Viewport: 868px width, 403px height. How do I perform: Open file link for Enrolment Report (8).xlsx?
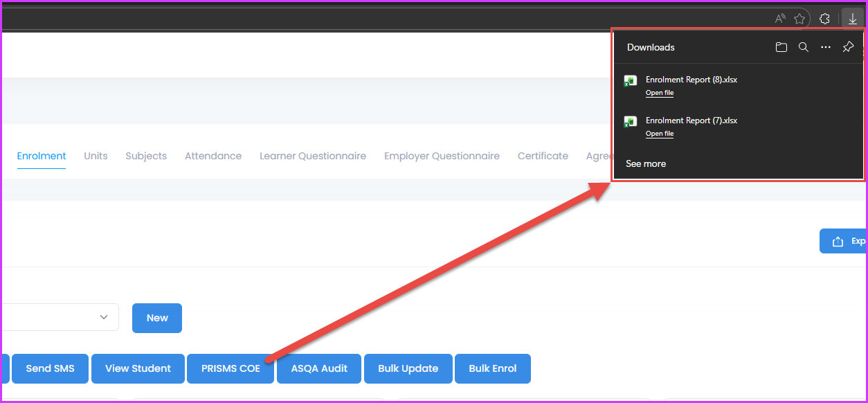coord(659,93)
